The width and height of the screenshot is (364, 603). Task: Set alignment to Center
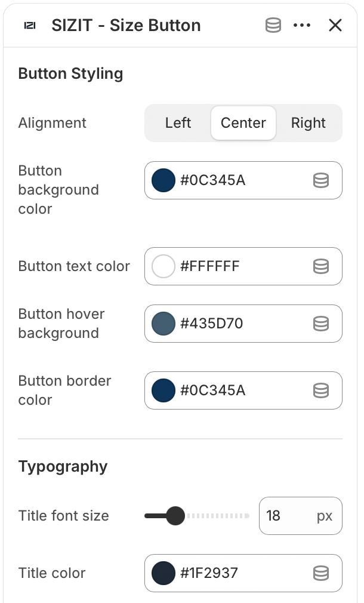point(243,123)
